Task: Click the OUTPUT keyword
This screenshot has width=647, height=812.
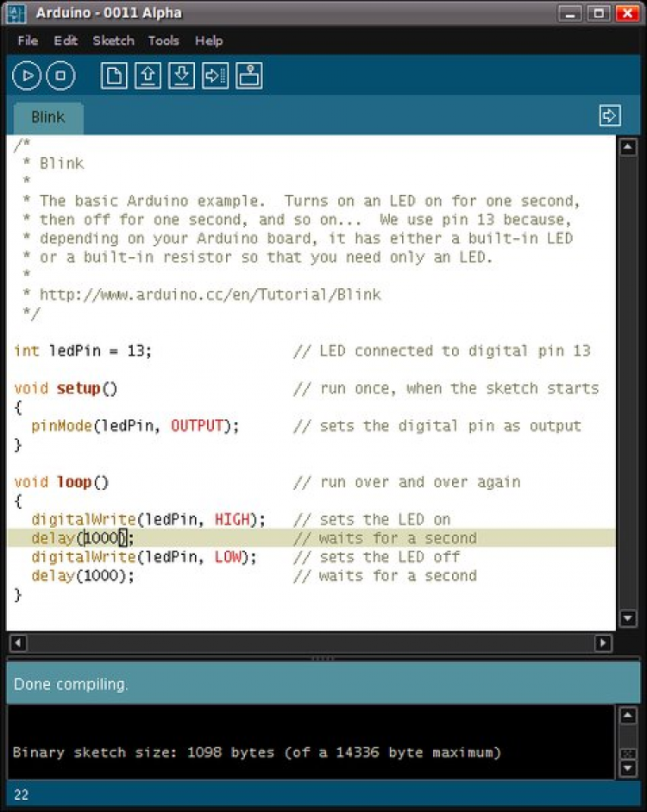Action: point(197,426)
